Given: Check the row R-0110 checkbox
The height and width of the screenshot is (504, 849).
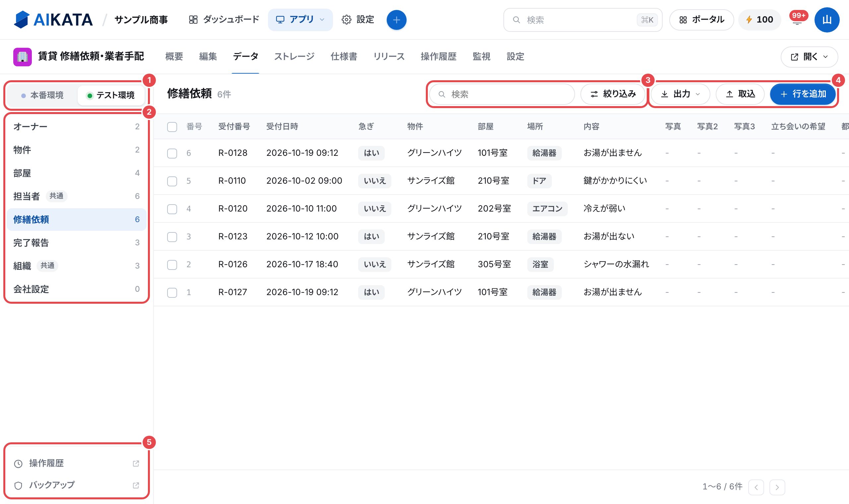Looking at the screenshot, I should click(172, 181).
